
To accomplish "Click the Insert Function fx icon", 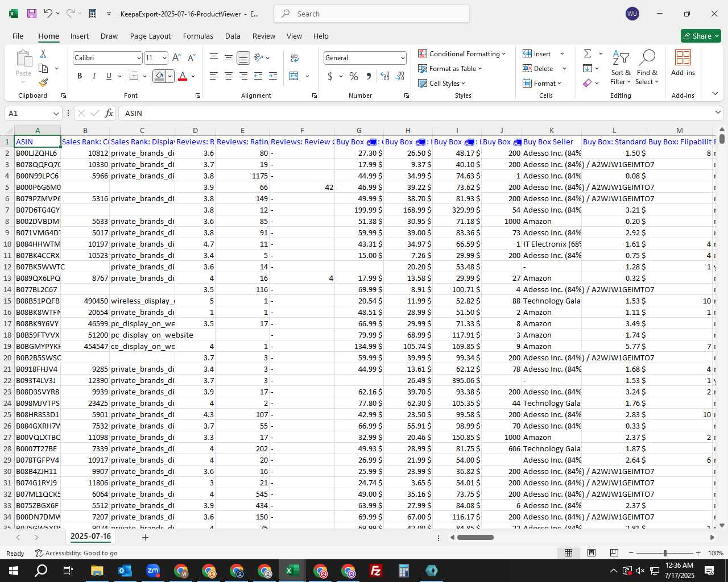I will (x=109, y=113).
